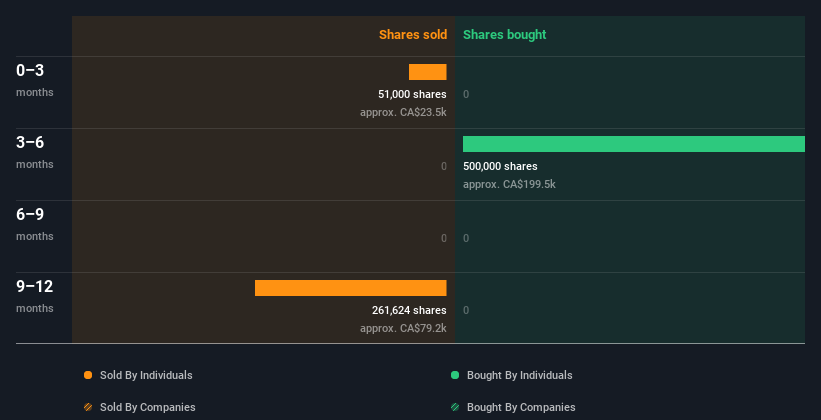
Task: Click the '500,000 shares' value
Action: (x=500, y=166)
